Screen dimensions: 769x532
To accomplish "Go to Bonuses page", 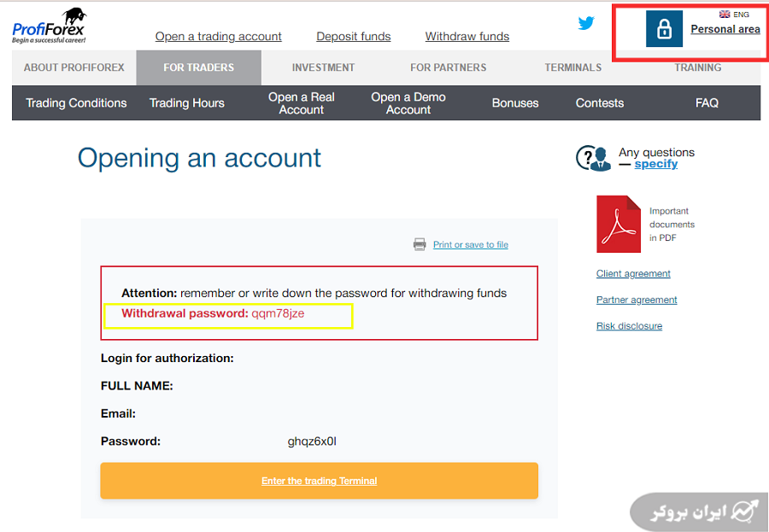I will [x=515, y=103].
